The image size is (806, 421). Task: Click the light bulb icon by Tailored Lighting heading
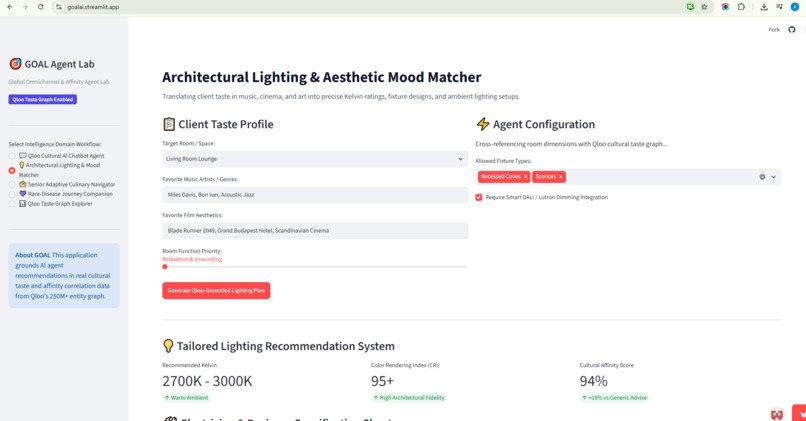[168, 346]
